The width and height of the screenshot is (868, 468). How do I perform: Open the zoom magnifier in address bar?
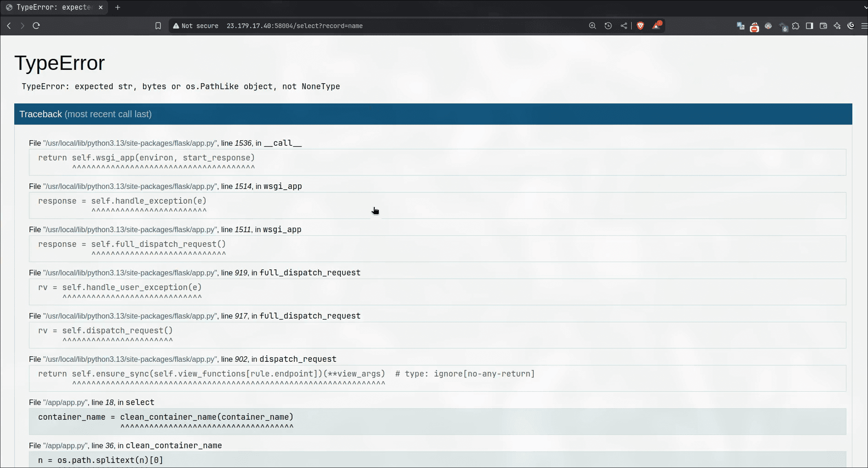pos(593,26)
